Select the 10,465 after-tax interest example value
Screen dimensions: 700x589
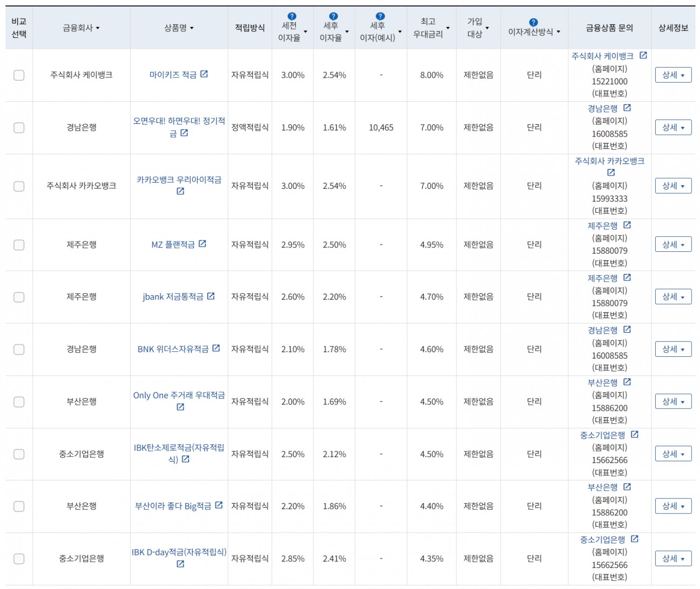coord(381,127)
